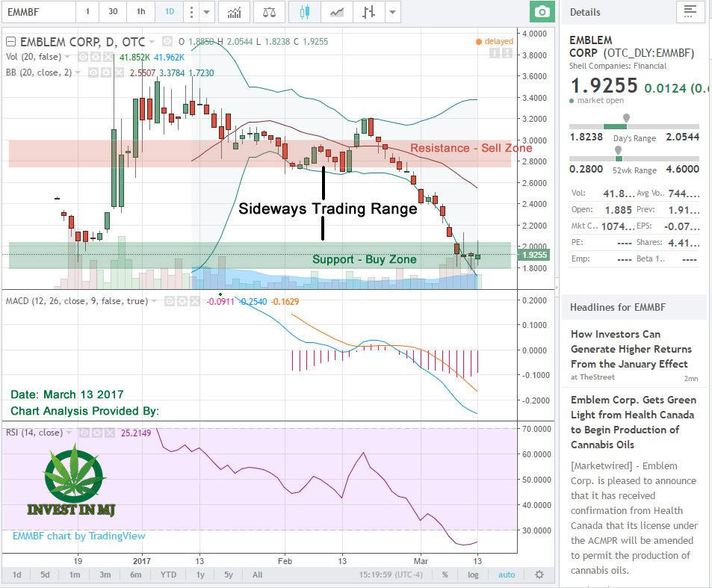Select the 30 minute interval
Image resolution: width=712 pixels, height=588 pixels.
coord(113,12)
